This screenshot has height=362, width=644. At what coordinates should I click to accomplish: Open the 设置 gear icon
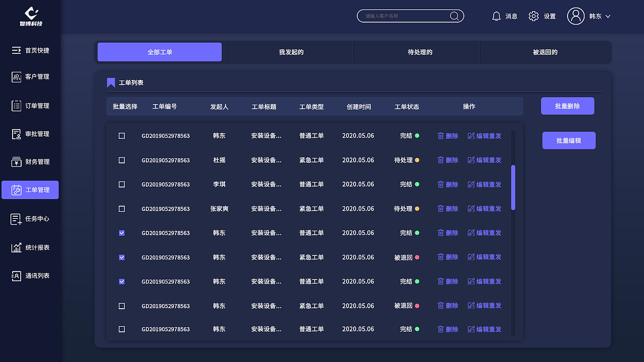(x=533, y=16)
